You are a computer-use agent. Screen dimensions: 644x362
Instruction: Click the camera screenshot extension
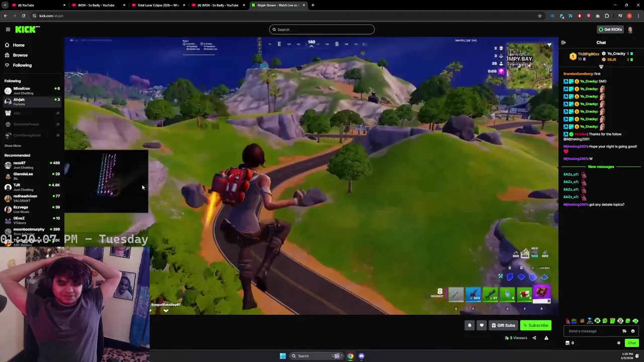click(598, 16)
